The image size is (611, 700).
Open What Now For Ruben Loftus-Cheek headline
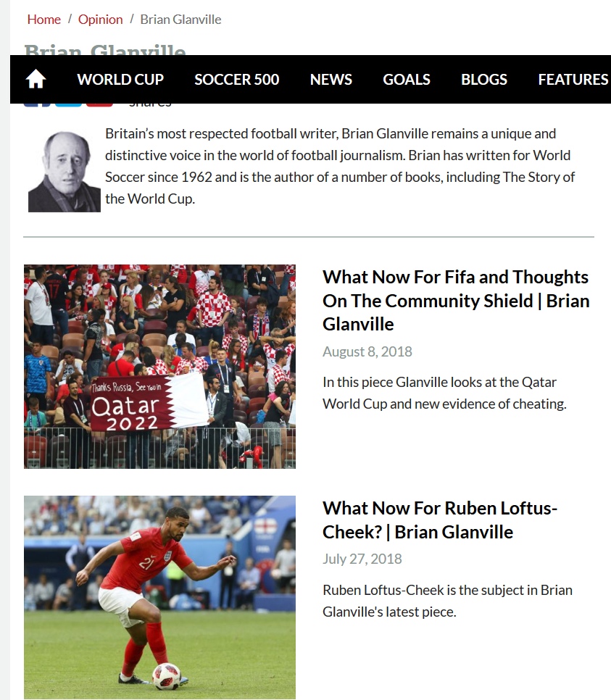(x=440, y=520)
